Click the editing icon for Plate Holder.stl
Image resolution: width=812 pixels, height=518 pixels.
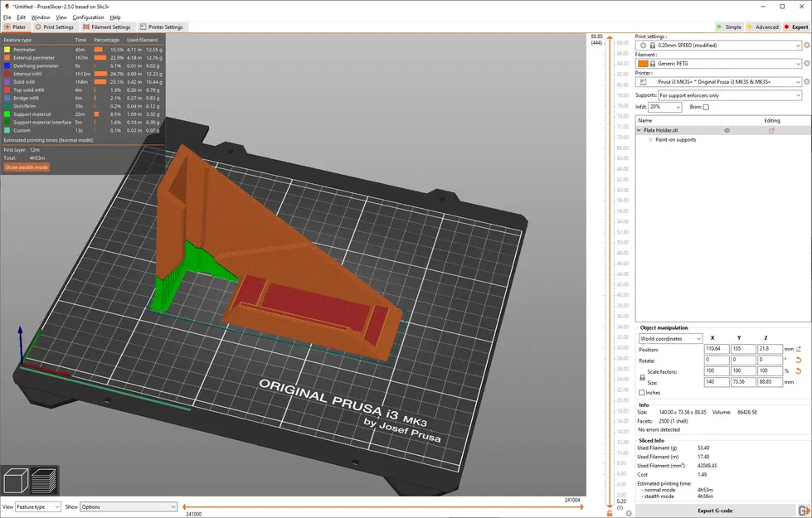point(771,130)
